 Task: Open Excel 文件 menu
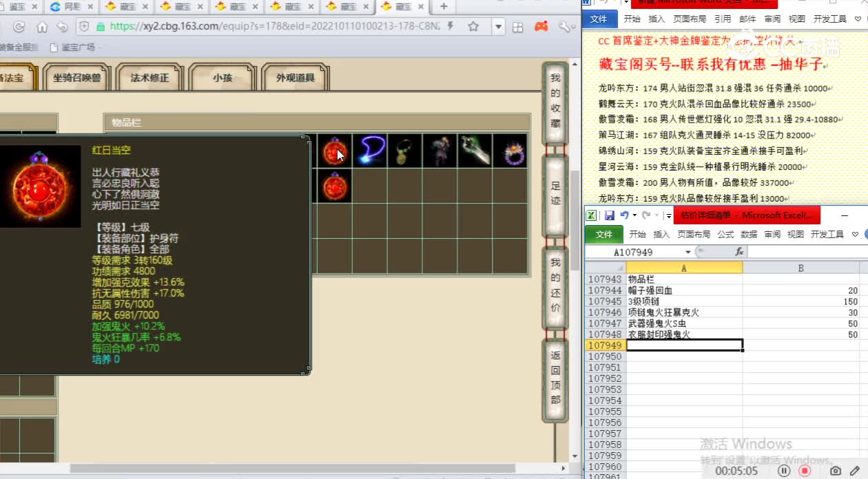603,234
